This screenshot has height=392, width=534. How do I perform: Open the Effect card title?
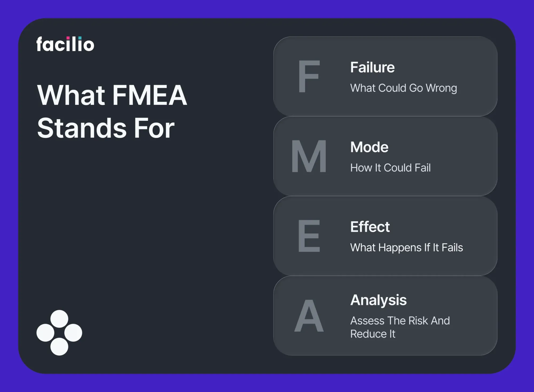(x=370, y=227)
